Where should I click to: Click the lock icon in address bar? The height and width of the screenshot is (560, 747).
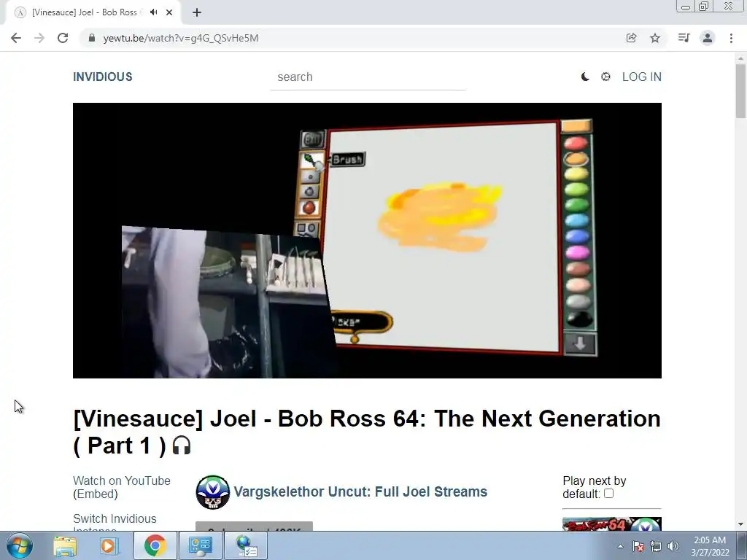(92, 38)
